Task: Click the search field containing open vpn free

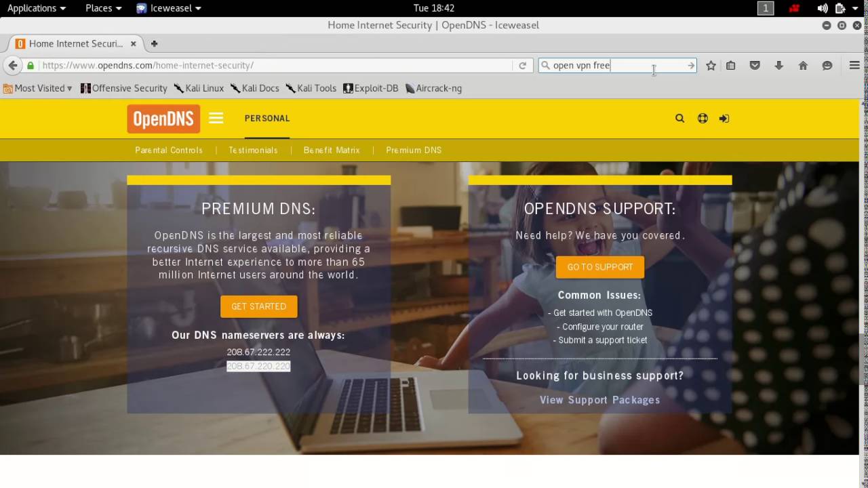Action: [617, 66]
